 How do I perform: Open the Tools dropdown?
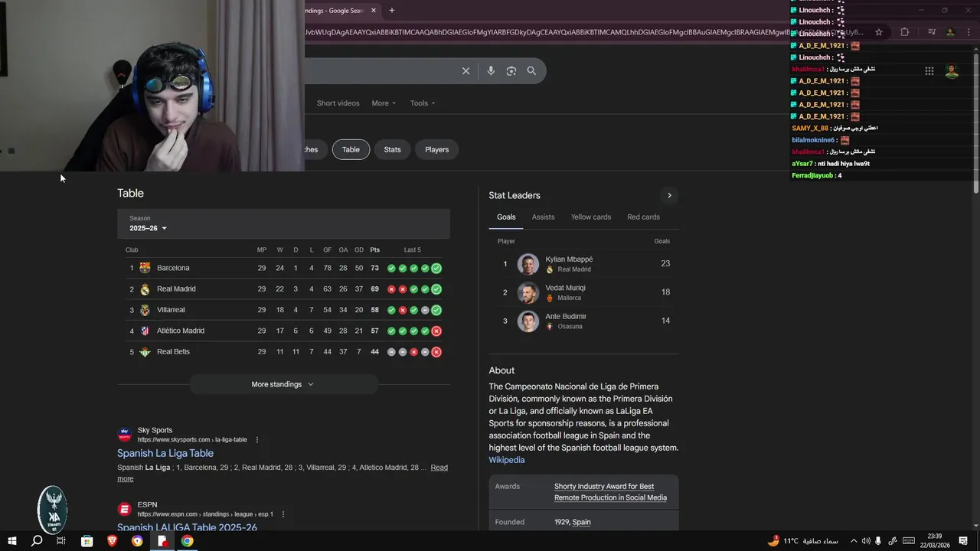[422, 103]
